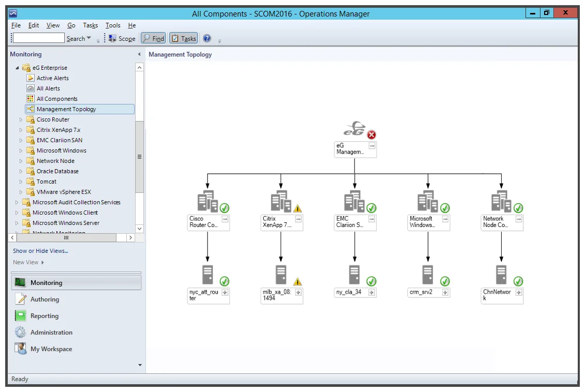Image resolution: width=585 pixels, height=392 pixels.
Task: Click the eG Management server topology icon
Action: click(x=355, y=129)
